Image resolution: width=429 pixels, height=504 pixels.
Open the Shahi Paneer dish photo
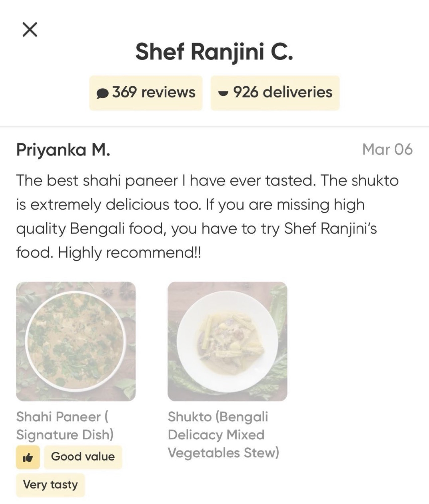[x=76, y=341]
